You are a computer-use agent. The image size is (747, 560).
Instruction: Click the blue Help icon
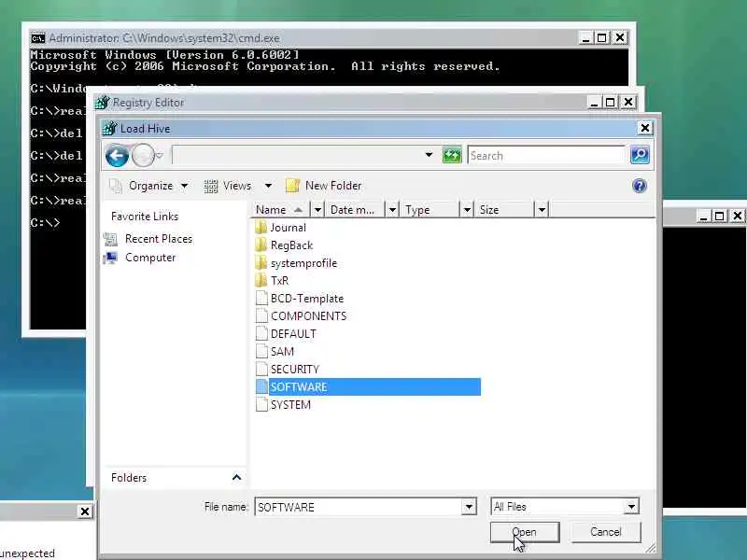click(640, 186)
